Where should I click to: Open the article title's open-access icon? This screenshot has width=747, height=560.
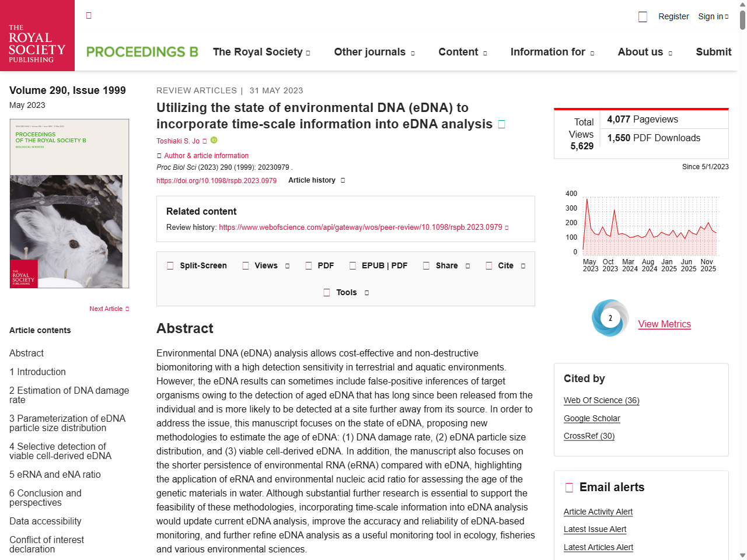501,124
